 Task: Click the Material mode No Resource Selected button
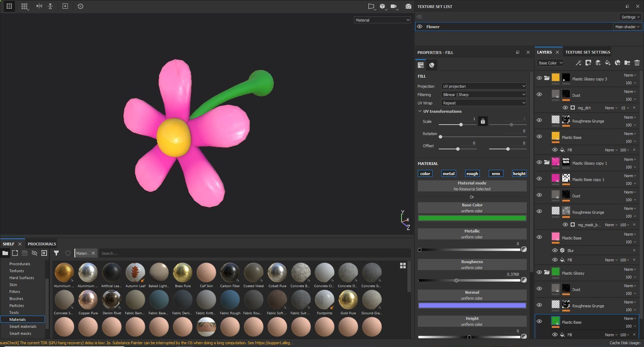click(472, 186)
